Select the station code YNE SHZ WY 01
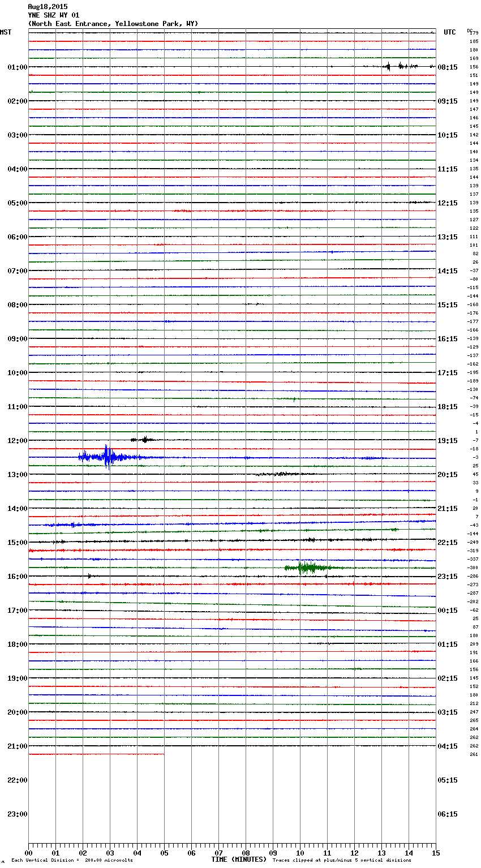481x868 pixels. coord(54,15)
